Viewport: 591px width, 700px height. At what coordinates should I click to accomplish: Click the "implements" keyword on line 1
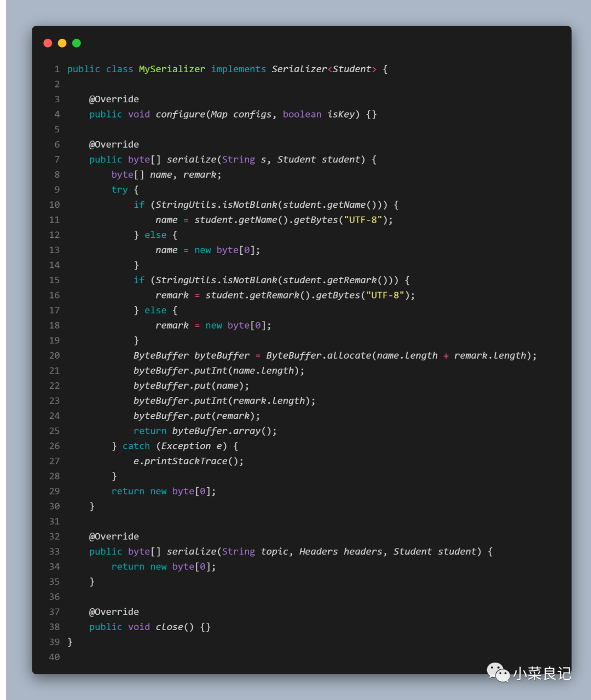tap(239, 69)
